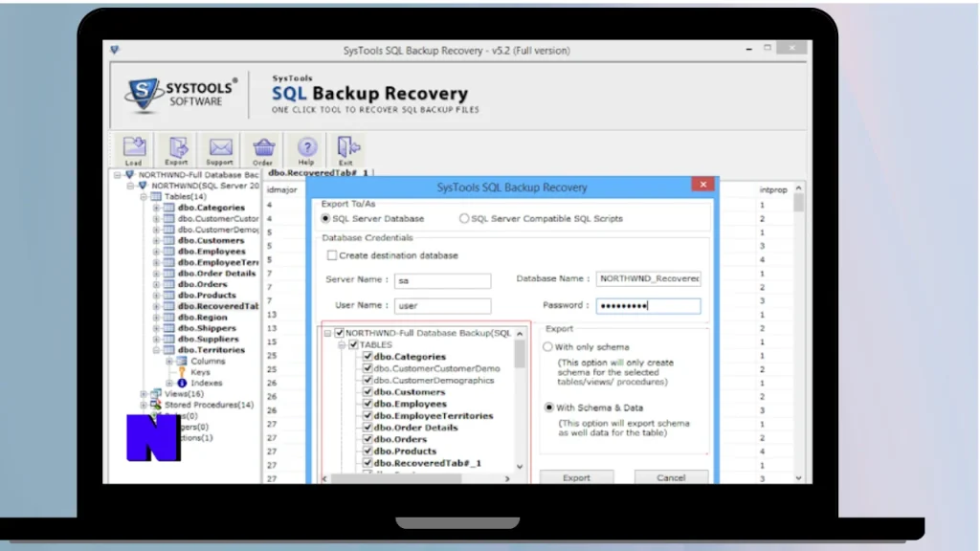The width and height of the screenshot is (980, 551).
Task: Choose With only schema export option
Action: (x=548, y=346)
